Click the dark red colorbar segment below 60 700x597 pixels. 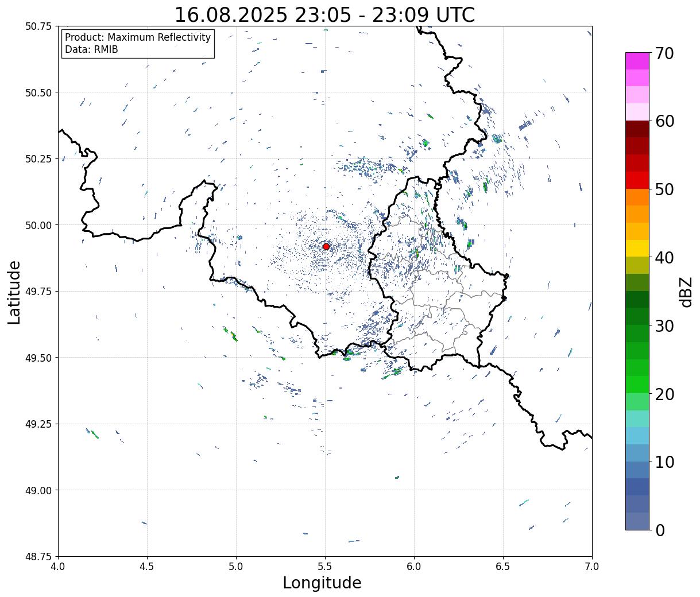pyautogui.click(x=637, y=129)
